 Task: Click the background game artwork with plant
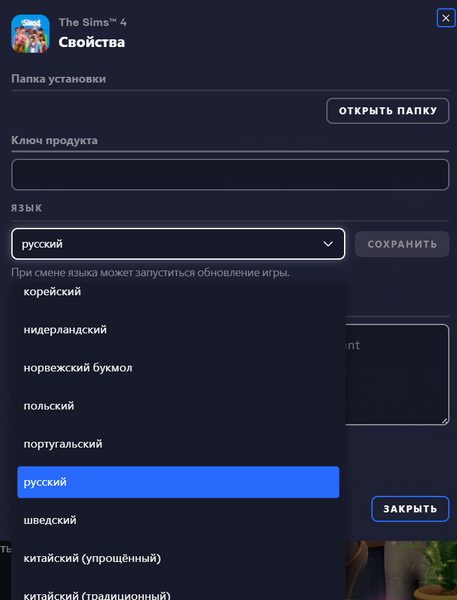(x=401, y=570)
